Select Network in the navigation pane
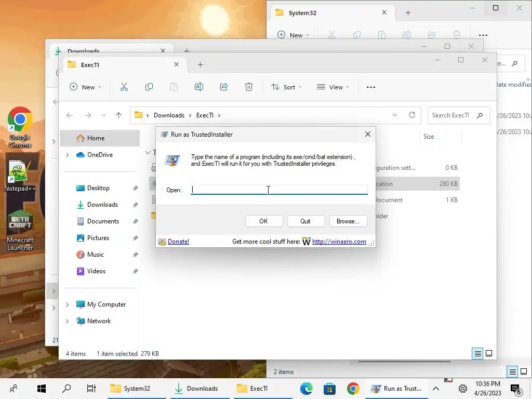Image resolution: width=532 pixels, height=399 pixels. [x=99, y=321]
